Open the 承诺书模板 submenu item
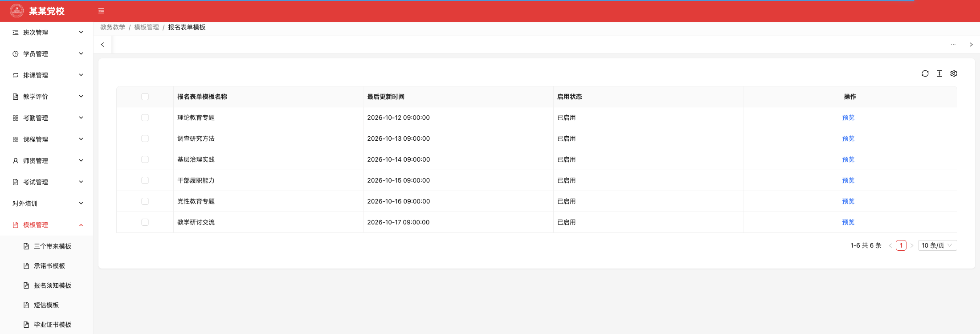 pyautogui.click(x=47, y=266)
